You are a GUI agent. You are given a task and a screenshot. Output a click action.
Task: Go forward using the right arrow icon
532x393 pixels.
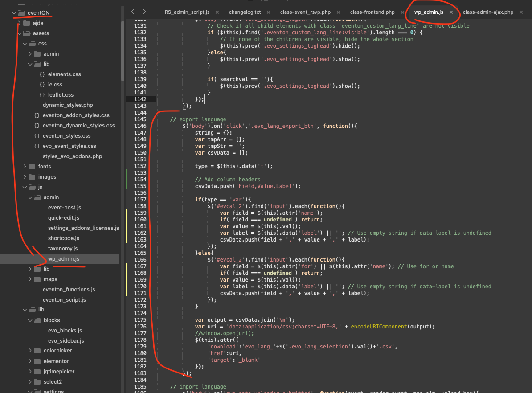tap(144, 12)
